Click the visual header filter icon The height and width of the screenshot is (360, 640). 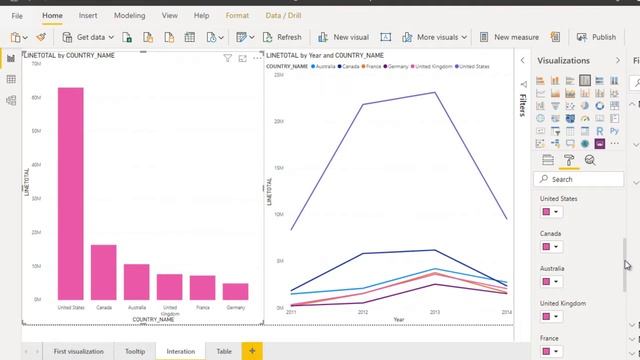[228, 58]
